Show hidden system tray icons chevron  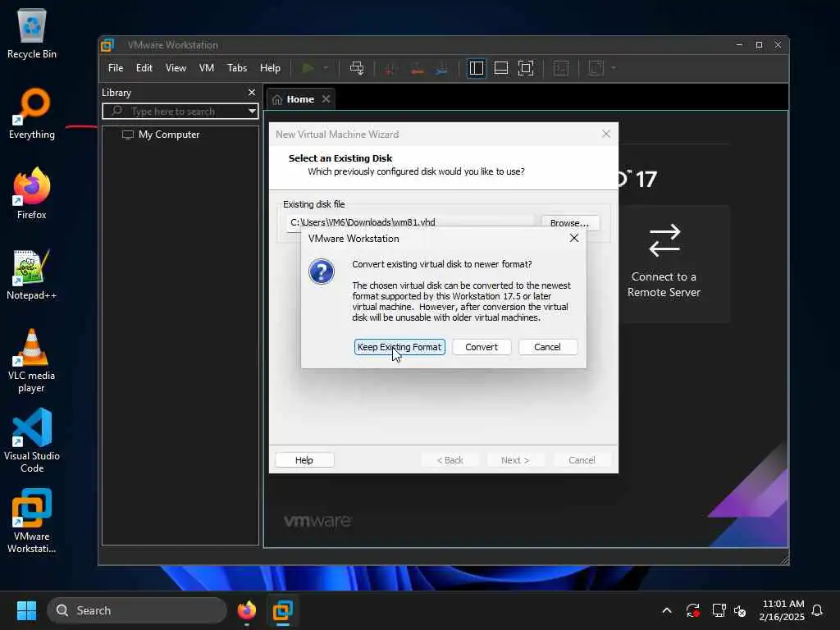pos(667,610)
